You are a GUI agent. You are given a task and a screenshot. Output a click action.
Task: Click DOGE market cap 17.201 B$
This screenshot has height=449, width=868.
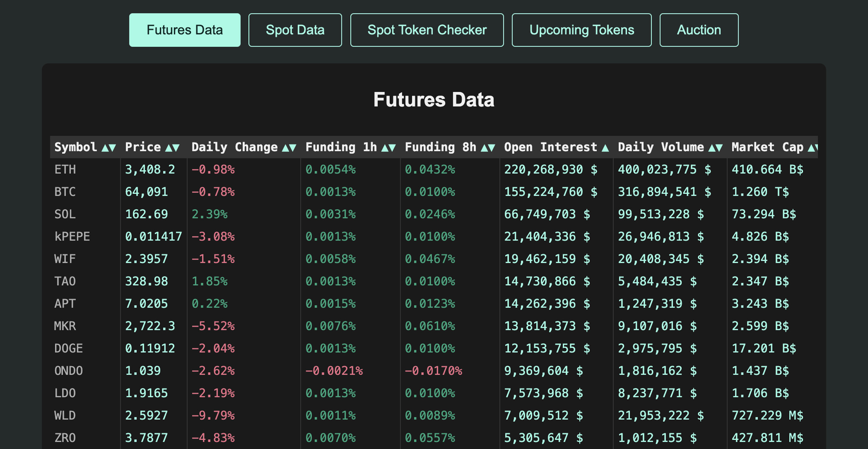764,348
